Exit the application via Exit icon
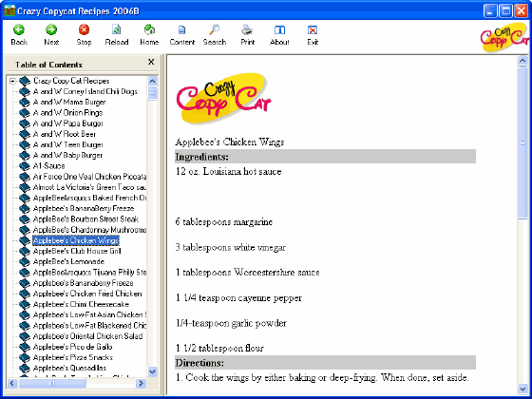532x399 pixels. coord(313,29)
